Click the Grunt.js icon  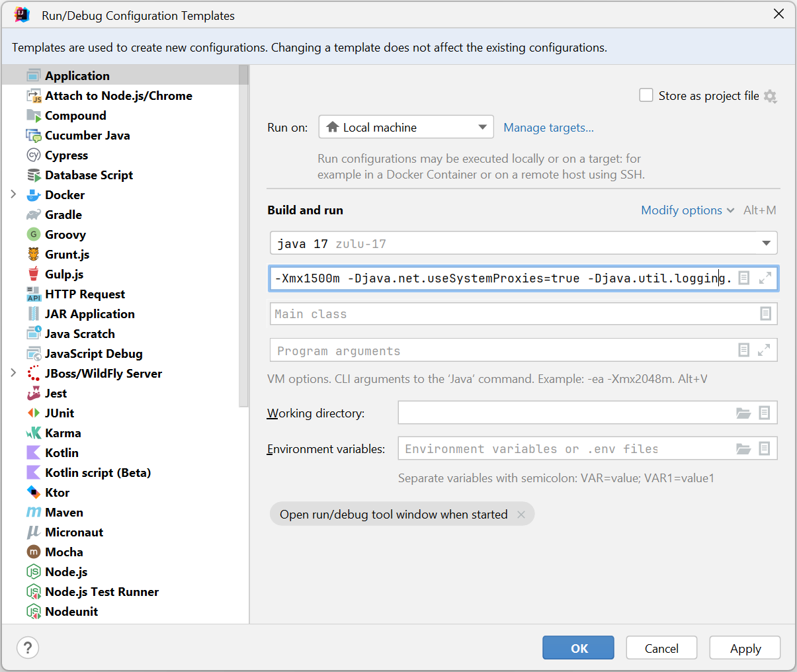coord(34,254)
